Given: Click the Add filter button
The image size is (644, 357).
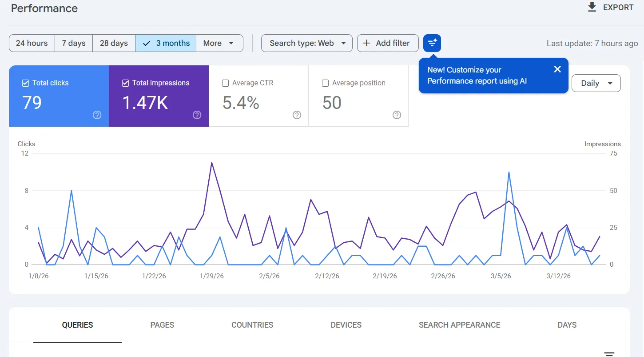Looking at the screenshot, I should (387, 43).
